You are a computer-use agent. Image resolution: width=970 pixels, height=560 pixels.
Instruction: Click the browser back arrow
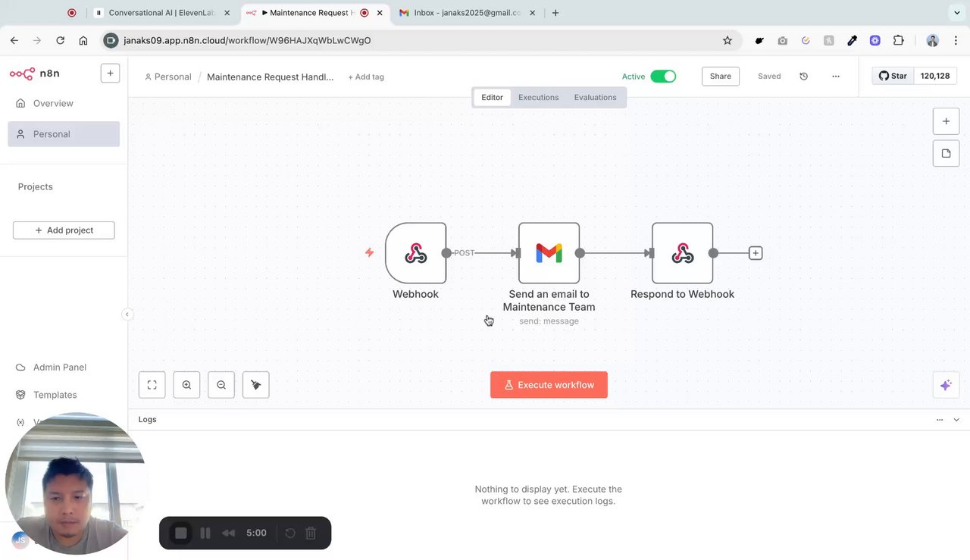(x=14, y=40)
